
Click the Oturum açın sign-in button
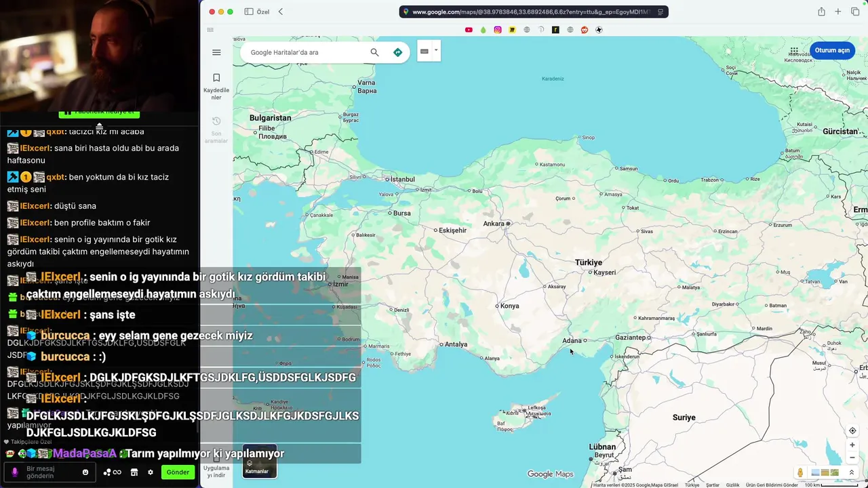click(x=832, y=51)
